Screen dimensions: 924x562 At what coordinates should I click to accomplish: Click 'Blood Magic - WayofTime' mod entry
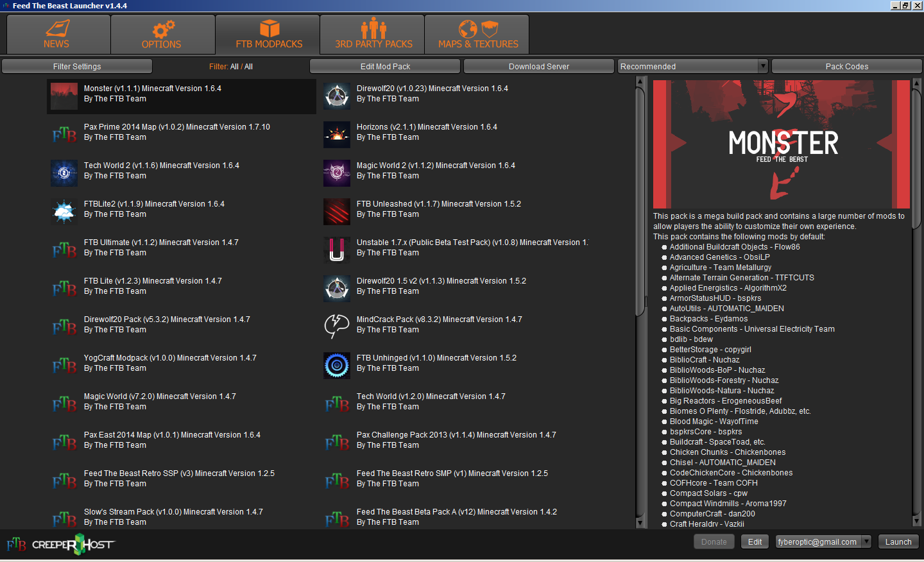pyautogui.click(x=714, y=422)
